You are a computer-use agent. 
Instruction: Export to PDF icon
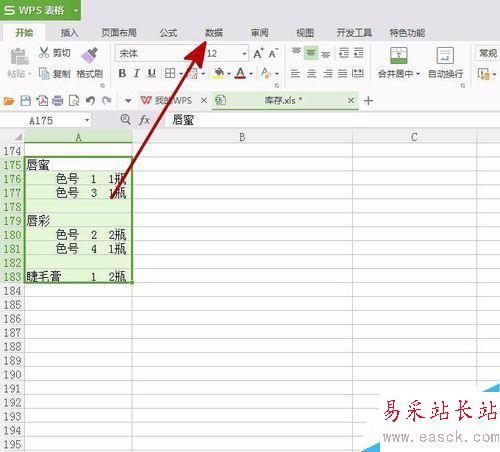click(42, 100)
